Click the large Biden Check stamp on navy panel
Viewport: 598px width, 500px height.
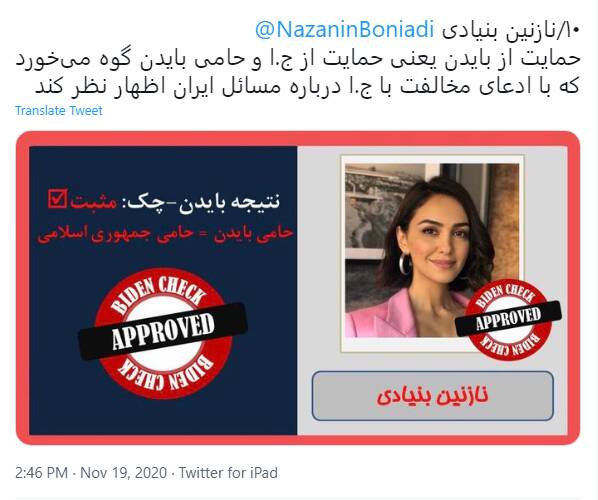click(x=163, y=333)
